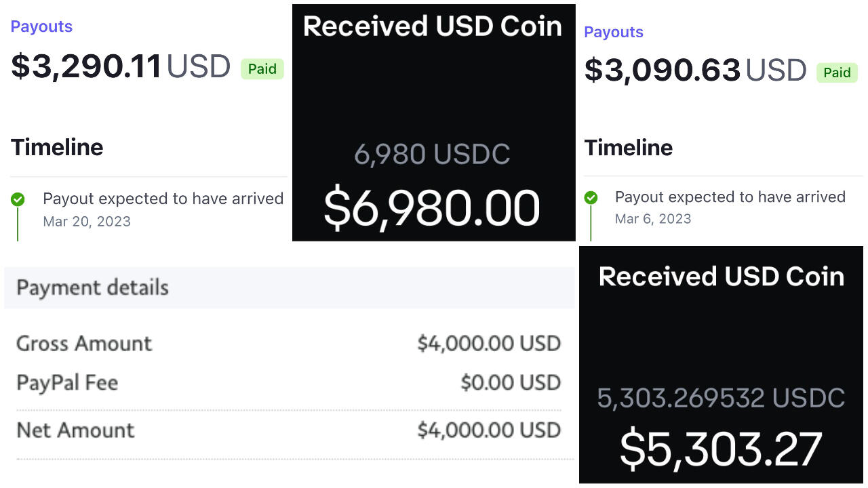Click the right Timeline heading
The image size is (868, 488).
(x=629, y=147)
